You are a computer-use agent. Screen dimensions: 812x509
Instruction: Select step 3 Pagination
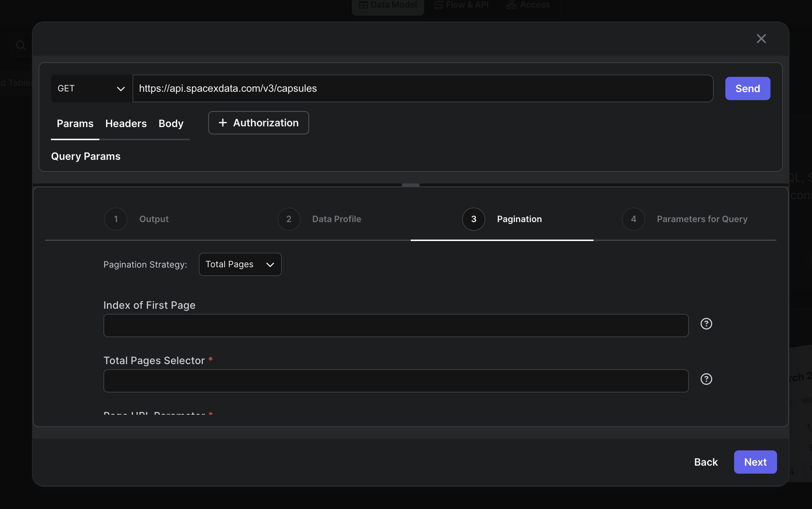502,219
